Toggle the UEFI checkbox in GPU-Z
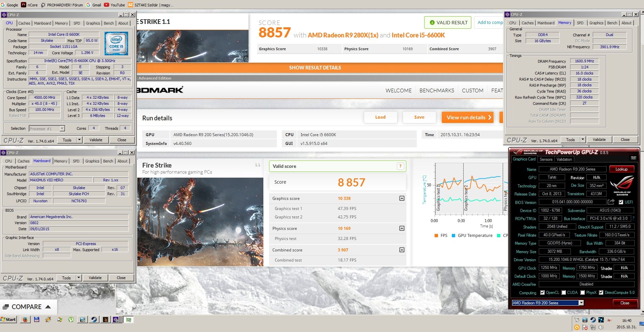Viewport: 644px width, 332px height. coord(621,202)
